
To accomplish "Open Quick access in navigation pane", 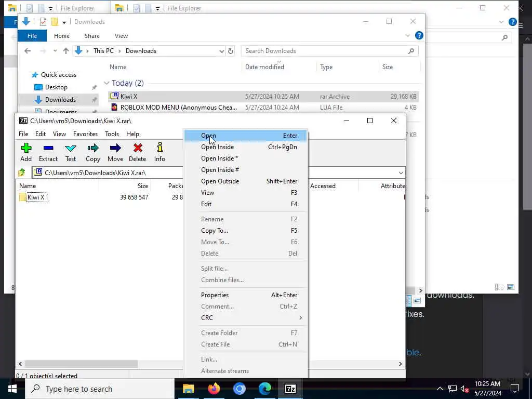I will (58, 75).
